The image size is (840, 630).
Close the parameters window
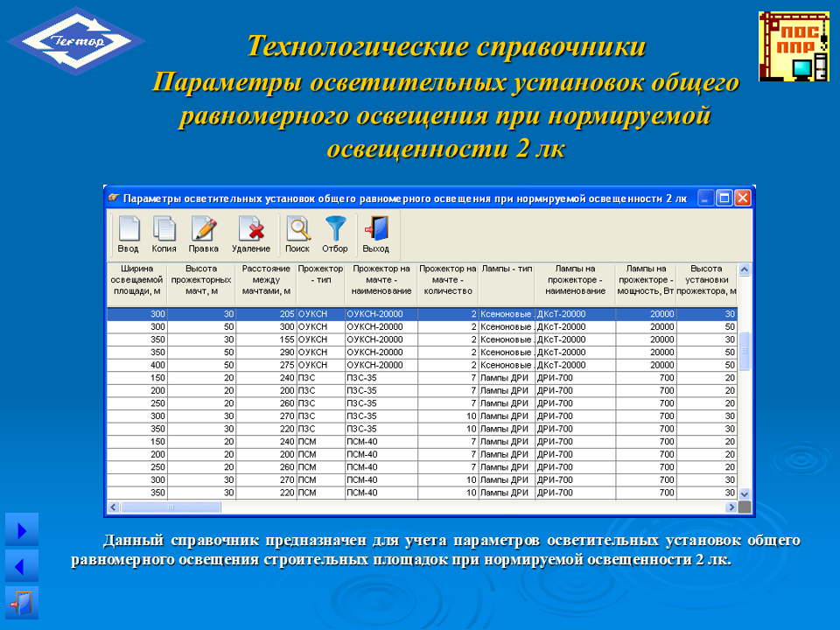[x=743, y=199]
